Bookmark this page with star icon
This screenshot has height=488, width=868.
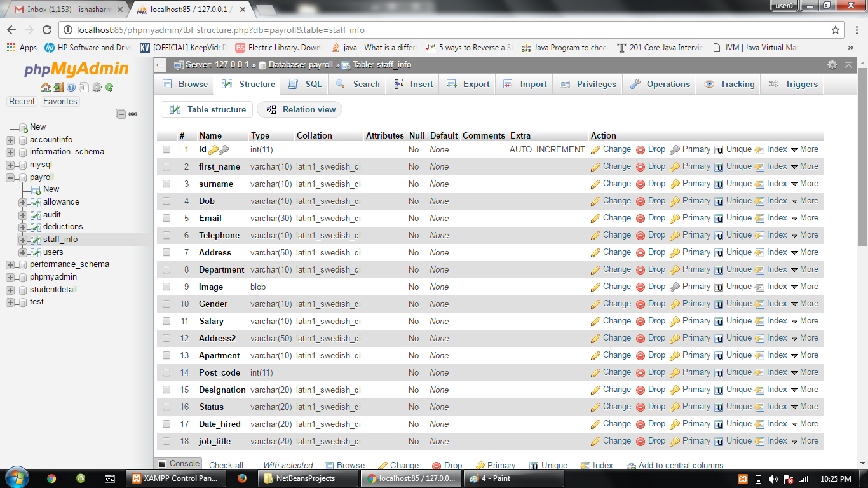pos(836,30)
